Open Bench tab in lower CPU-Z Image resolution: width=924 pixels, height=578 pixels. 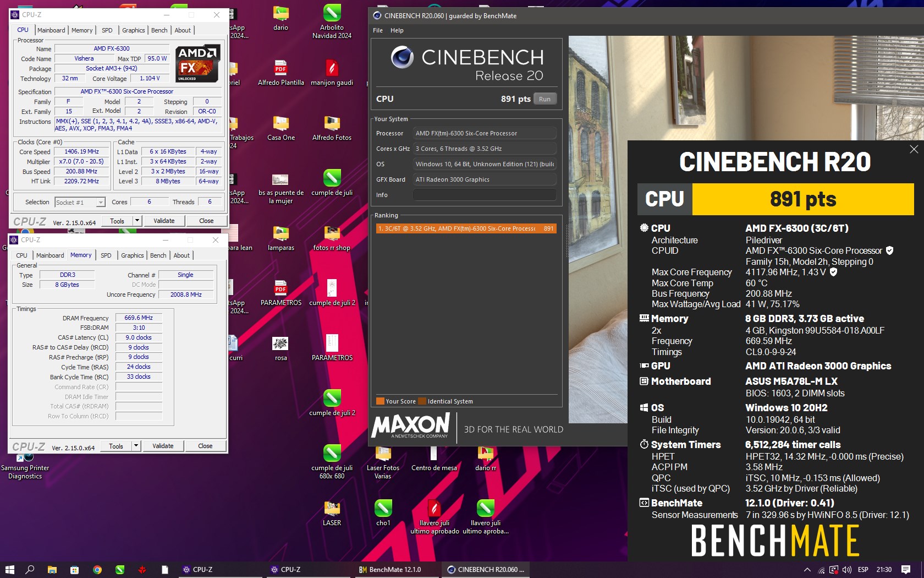tap(158, 255)
